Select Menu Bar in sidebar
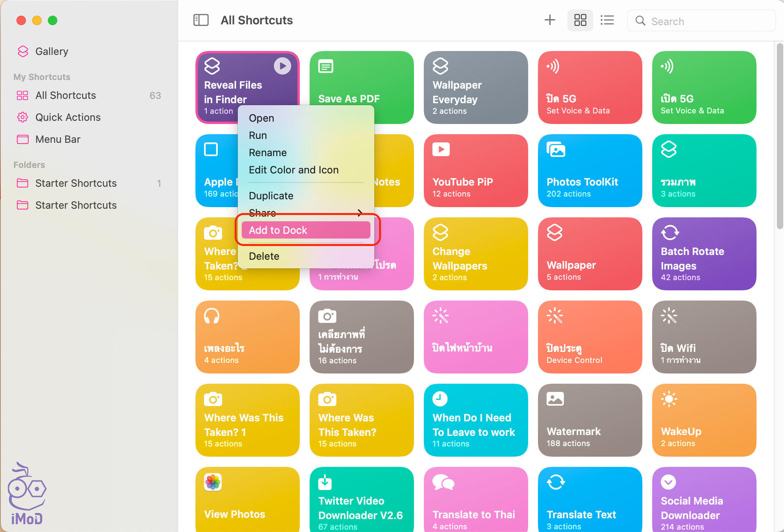Screen dimensions: 784x532 click(58, 139)
